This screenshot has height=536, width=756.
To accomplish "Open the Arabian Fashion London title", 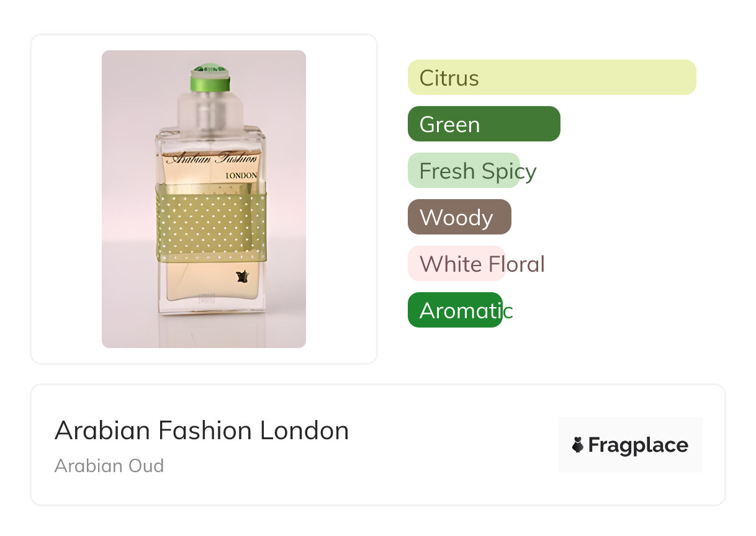I will 202,431.
